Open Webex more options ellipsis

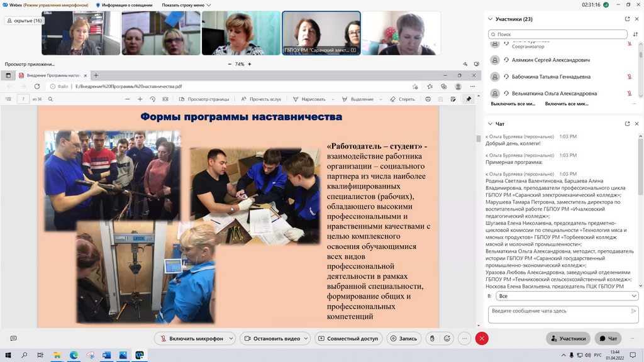(464, 338)
